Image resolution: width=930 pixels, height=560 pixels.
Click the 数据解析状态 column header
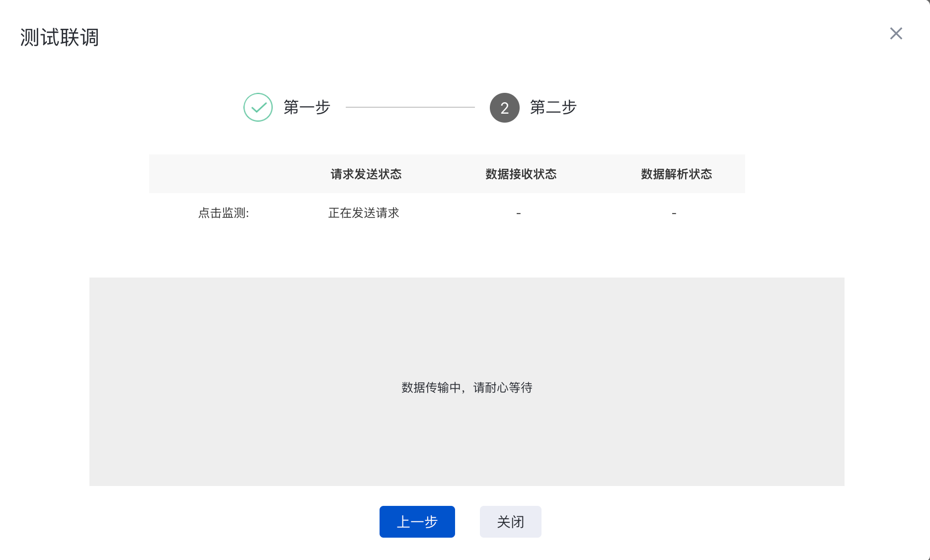(677, 174)
